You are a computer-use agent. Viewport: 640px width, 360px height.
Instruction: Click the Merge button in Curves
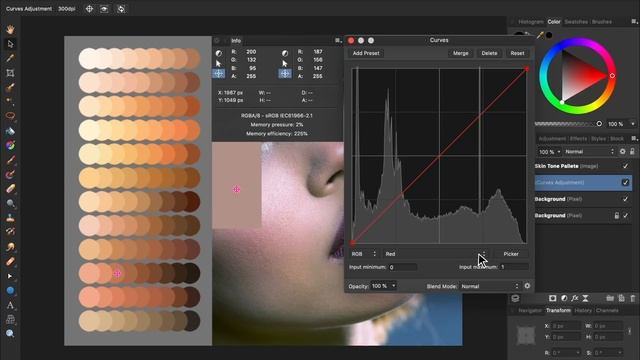(x=460, y=53)
